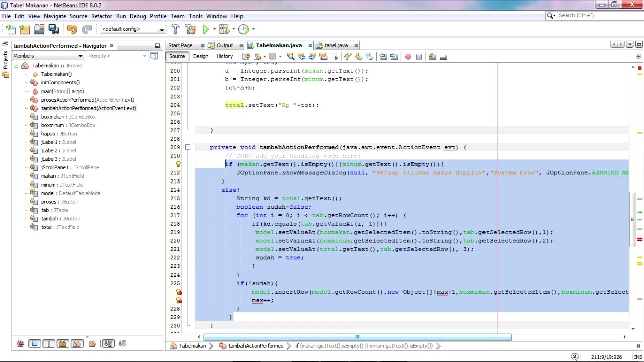Viewport: 644px width, 362px height.
Task: Toggle Sort by Source in Navigator
Action: [122, 344]
